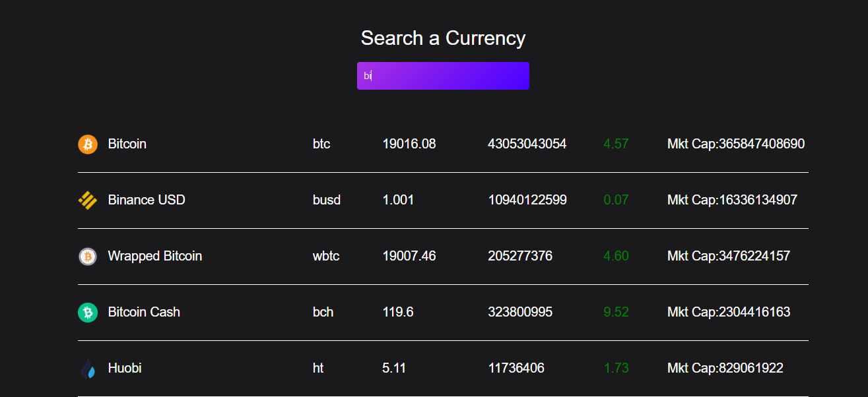This screenshot has width=868, height=397.
Task: Click the Binance USD diamond logo icon
Action: 86,199
